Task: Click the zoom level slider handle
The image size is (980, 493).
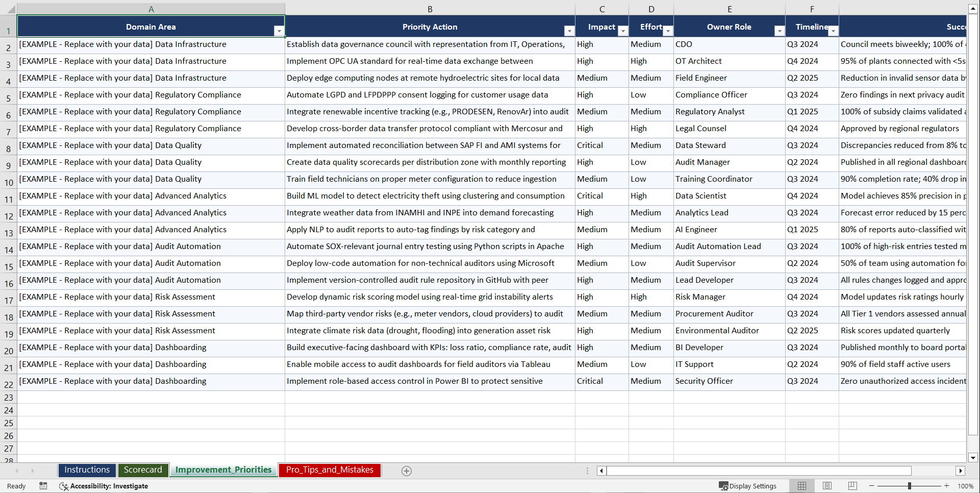Action: tap(910, 486)
